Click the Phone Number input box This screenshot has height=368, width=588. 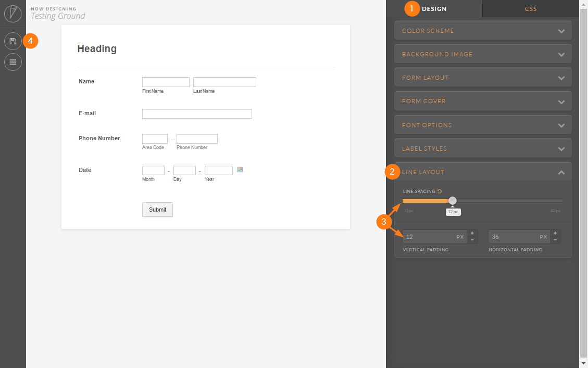click(197, 139)
